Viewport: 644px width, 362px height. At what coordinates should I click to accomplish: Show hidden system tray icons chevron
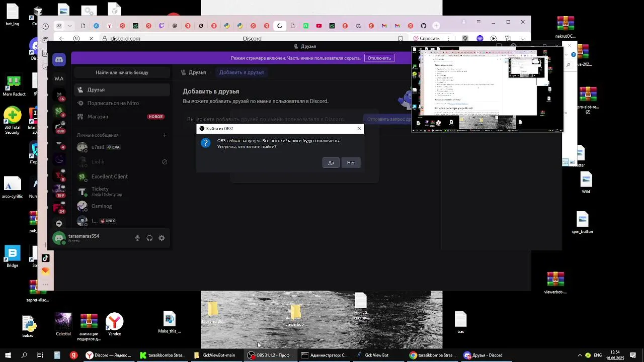click(x=580, y=355)
